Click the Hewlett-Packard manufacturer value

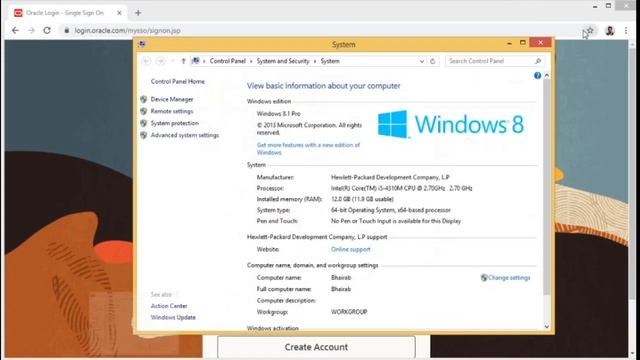[x=390, y=177]
